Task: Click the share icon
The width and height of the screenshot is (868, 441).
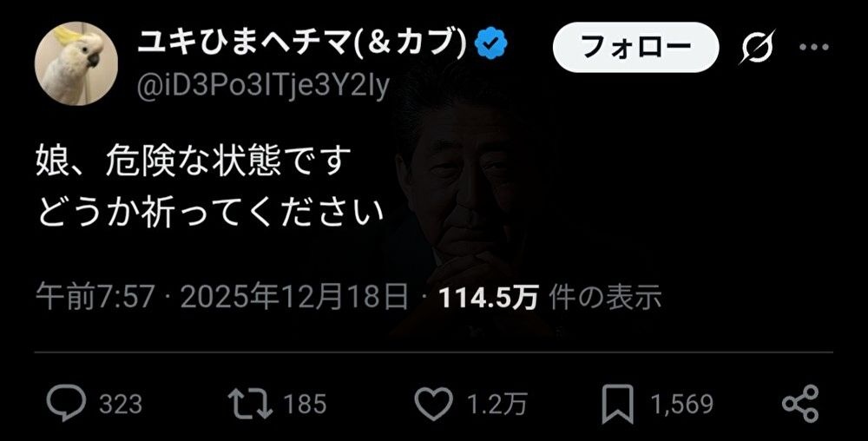Action: tap(800, 403)
